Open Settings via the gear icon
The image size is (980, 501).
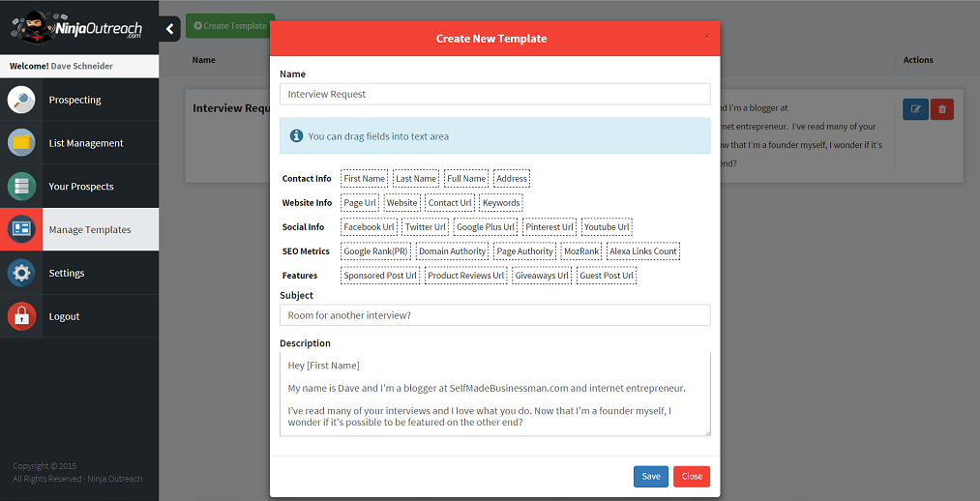point(21,273)
